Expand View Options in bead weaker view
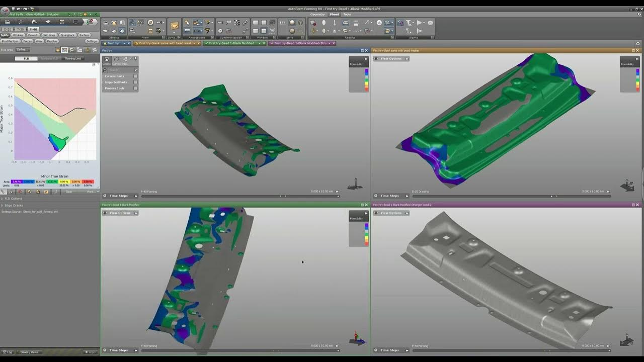644x362 pixels. click(391, 58)
